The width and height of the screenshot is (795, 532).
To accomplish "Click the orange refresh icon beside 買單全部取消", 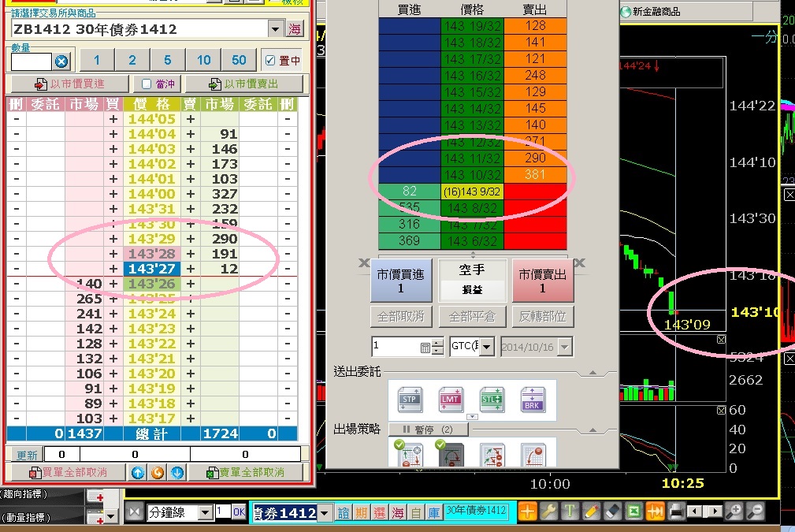I will click(x=158, y=473).
